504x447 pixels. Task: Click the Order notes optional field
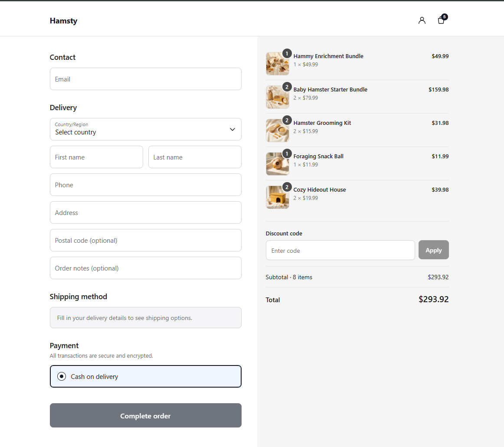146,268
